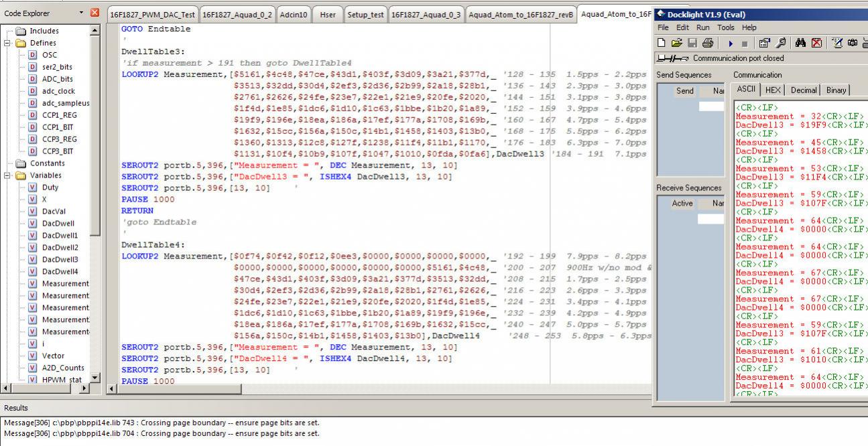Screen dimensions: 868x446
Task: Click the wrench options icon in Docklight
Action: (781, 43)
